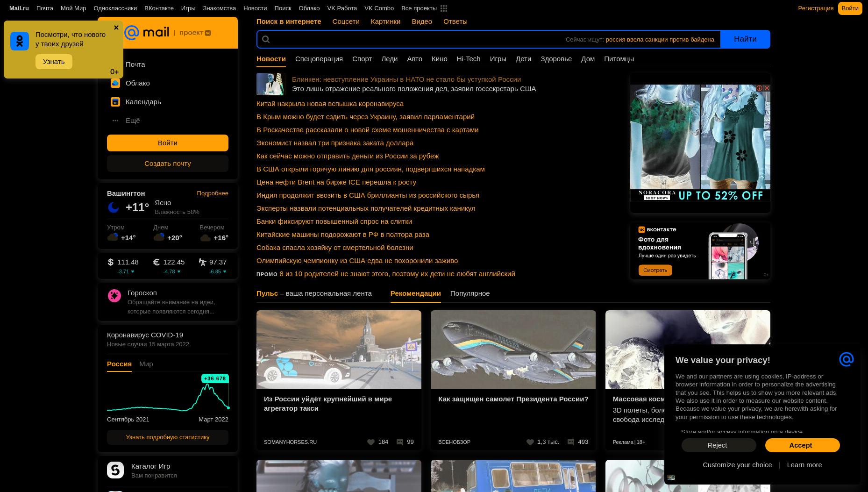The width and height of the screenshot is (868, 492).
Task: Open the Облако cloud icon in sidebar
Action: click(115, 83)
